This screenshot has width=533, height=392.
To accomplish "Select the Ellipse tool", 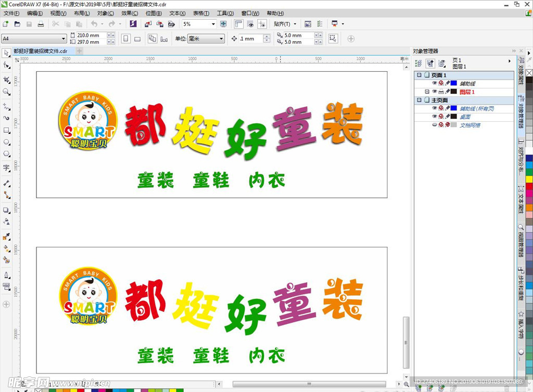I will point(6,142).
